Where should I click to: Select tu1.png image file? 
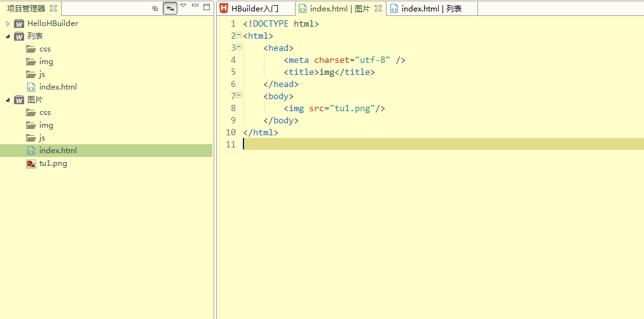pyautogui.click(x=53, y=163)
